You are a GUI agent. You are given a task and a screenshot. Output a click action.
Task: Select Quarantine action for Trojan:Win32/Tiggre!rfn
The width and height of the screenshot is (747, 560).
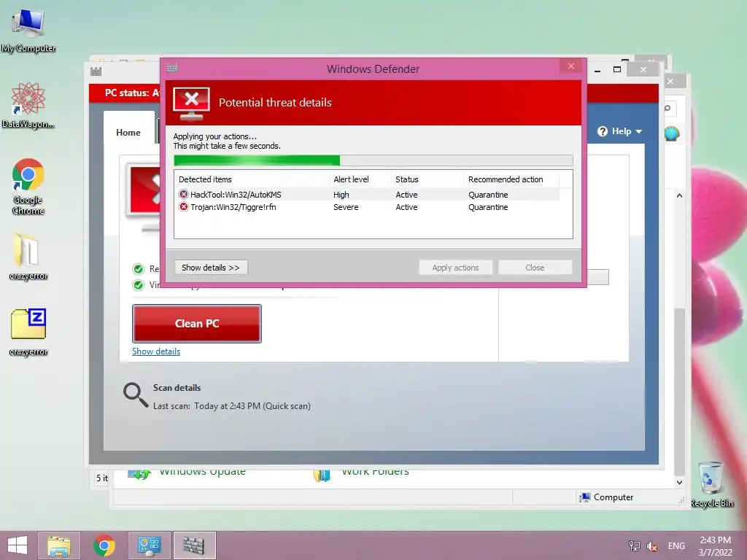(488, 206)
